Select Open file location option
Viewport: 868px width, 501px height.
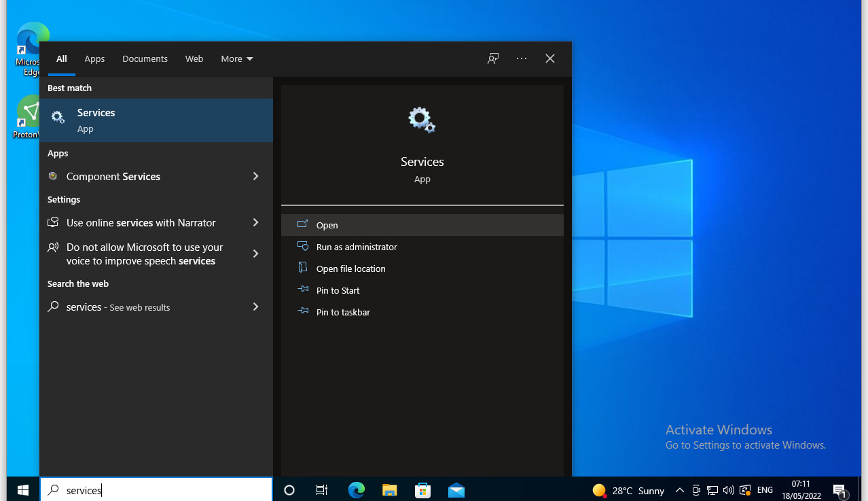[350, 269]
